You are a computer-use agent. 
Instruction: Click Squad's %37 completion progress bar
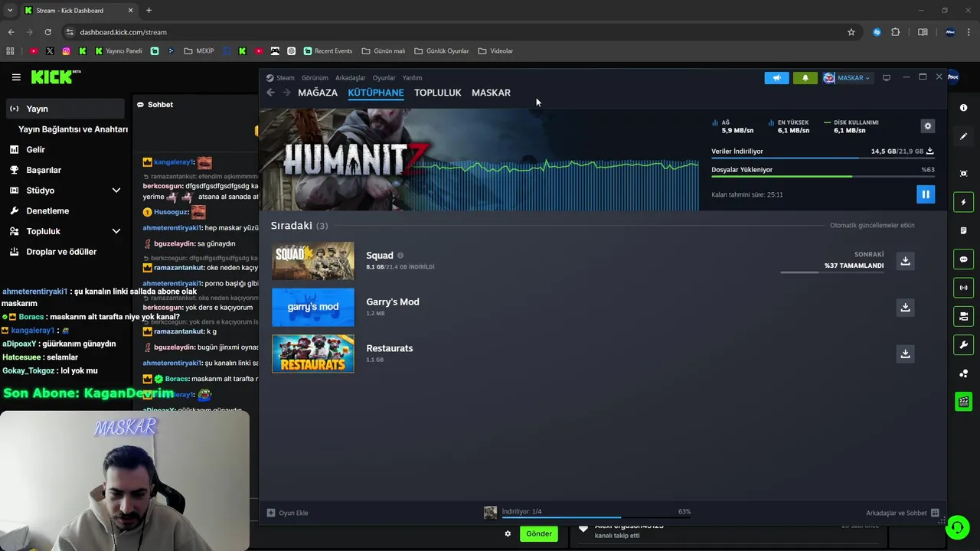tap(831, 272)
